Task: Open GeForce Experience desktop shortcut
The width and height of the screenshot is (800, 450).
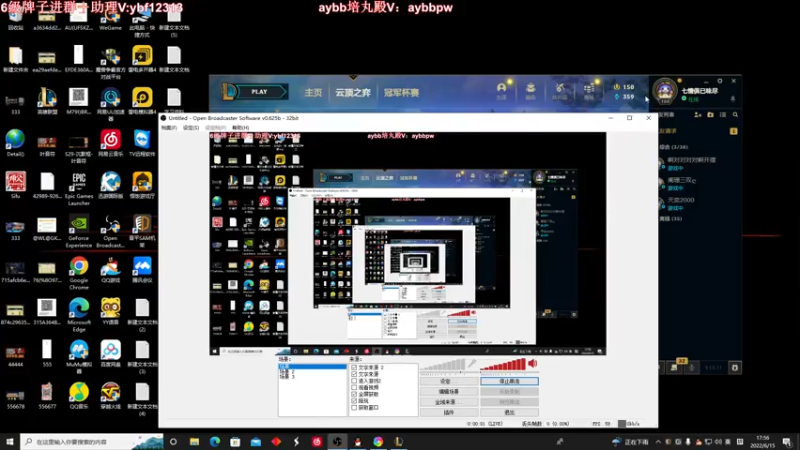Action: click(79, 231)
